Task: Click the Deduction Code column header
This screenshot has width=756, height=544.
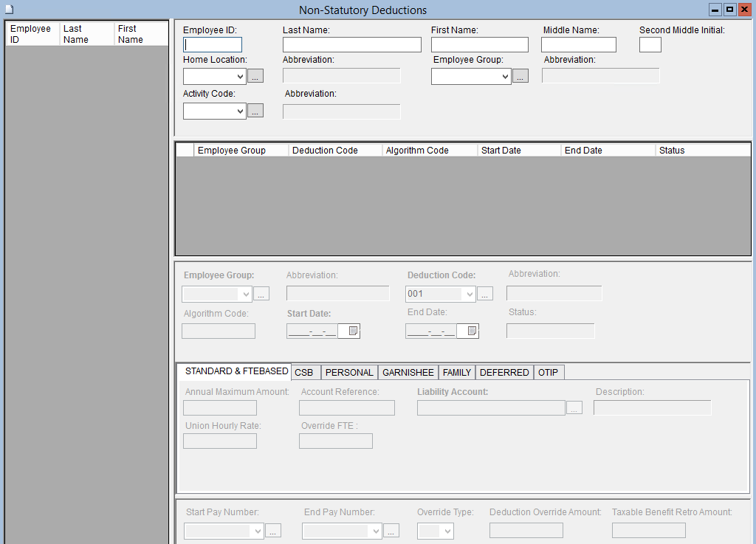Action: coord(325,150)
